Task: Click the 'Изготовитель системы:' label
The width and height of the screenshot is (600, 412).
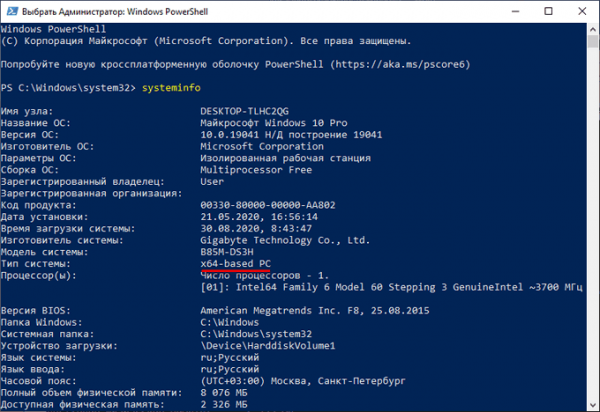Action: (x=62, y=240)
